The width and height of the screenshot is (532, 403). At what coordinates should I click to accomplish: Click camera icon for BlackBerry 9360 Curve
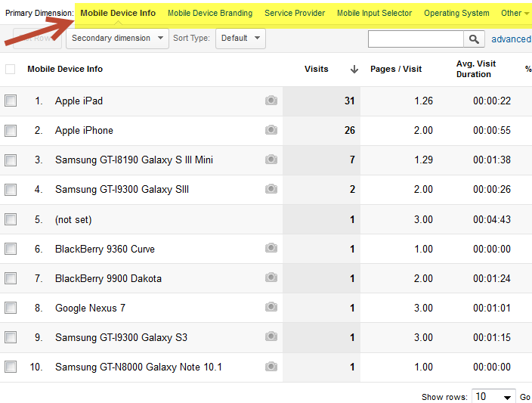coord(271,248)
